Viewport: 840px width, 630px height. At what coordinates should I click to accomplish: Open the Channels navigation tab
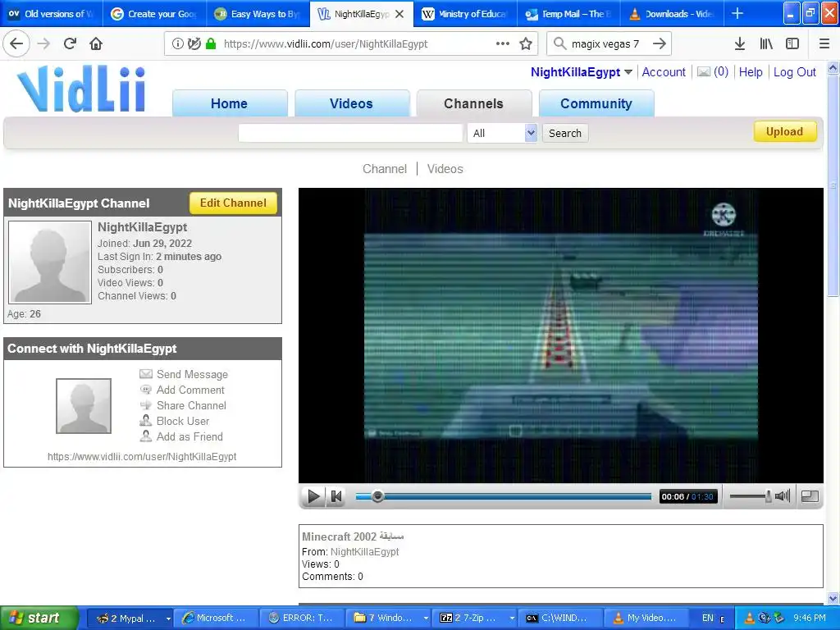point(473,103)
